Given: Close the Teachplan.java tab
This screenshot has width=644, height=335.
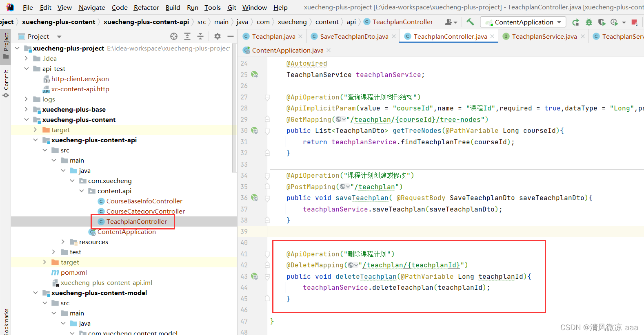Looking at the screenshot, I should [x=301, y=36].
